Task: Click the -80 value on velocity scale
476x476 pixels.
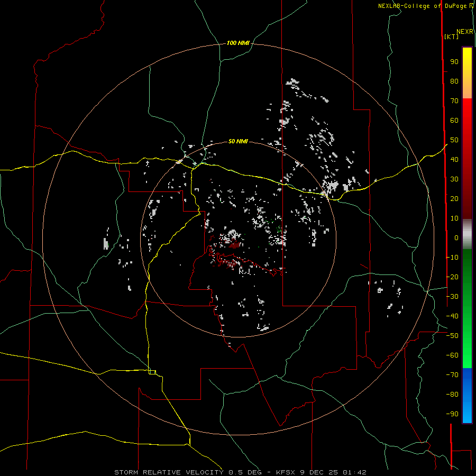Action: (x=452, y=395)
